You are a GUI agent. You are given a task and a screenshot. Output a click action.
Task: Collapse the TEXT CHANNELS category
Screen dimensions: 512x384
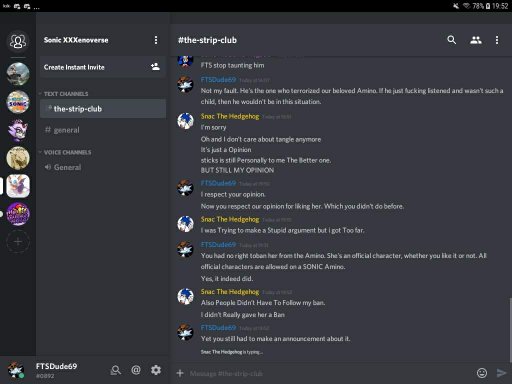click(x=64, y=94)
